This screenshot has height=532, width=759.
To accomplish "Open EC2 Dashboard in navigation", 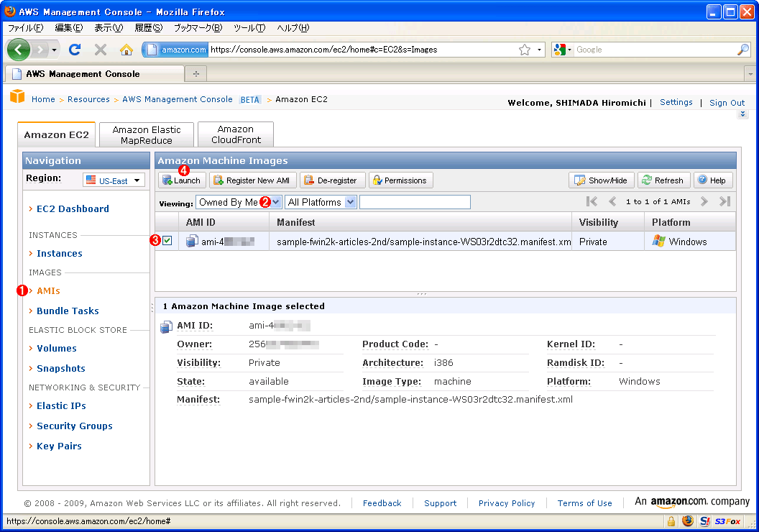I will tap(73, 208).
